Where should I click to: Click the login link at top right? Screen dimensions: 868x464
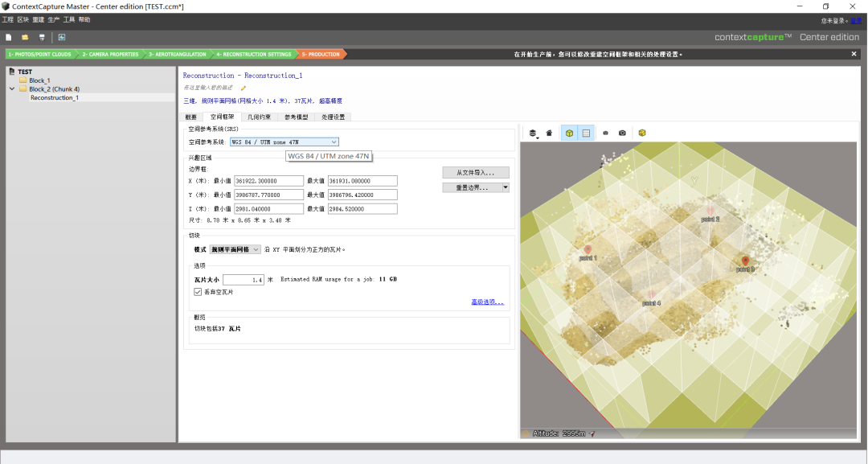click(x=856, y=21)
